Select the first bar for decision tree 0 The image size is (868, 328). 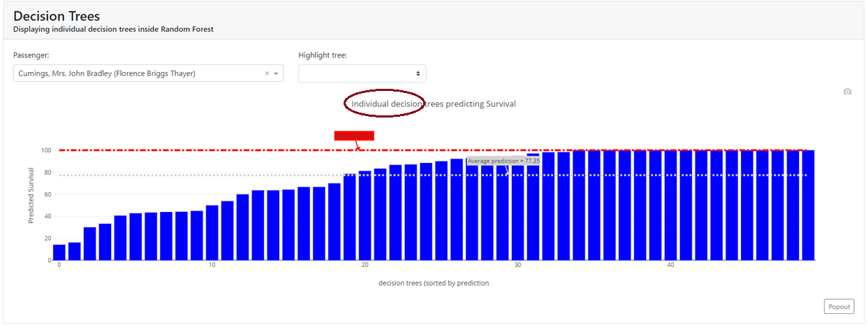tap(59, 252)
